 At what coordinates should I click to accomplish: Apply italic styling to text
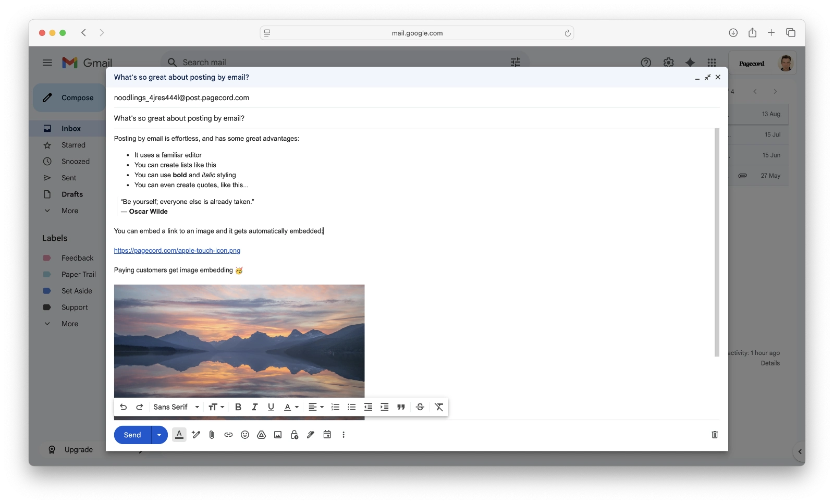(254, 407)
